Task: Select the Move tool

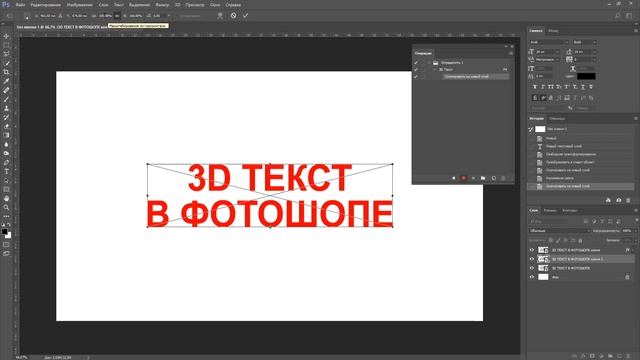Action: point(6,36)
